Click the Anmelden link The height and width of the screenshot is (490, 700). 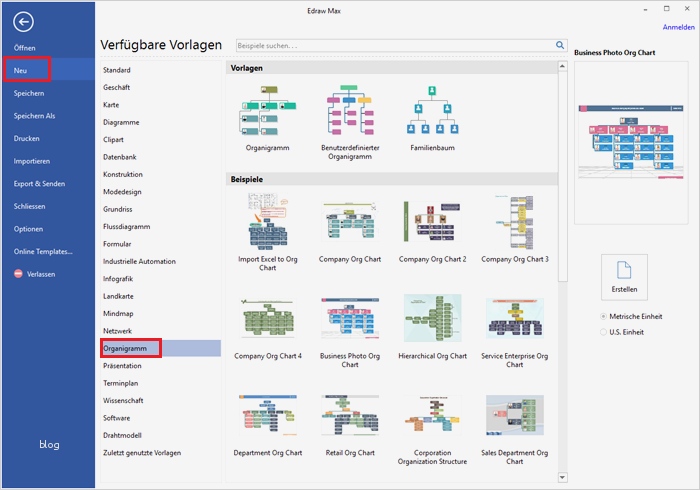tap(678, 27)
